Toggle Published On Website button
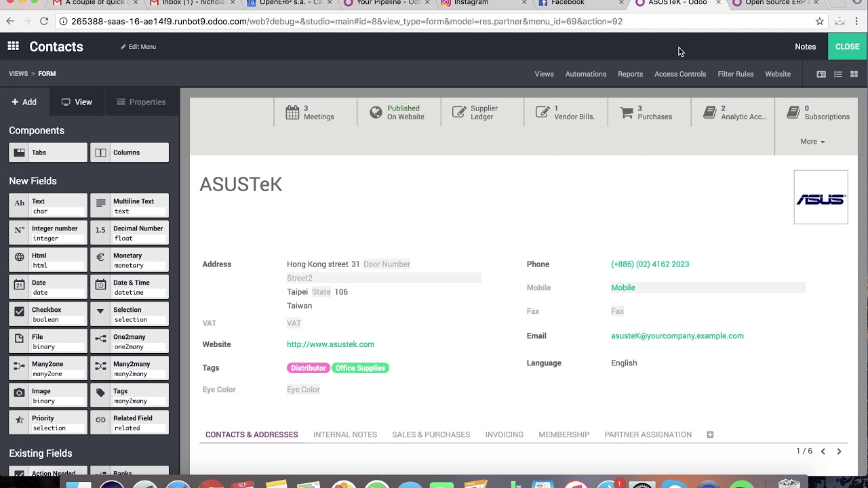The image size is (868, 488). click(399, 113)
